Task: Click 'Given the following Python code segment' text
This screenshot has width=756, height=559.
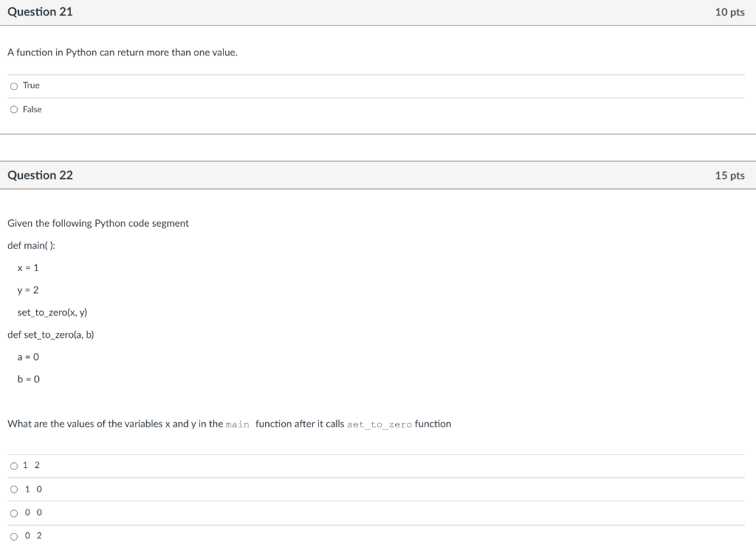Action: pyautogui.click(x=98, y=223)
